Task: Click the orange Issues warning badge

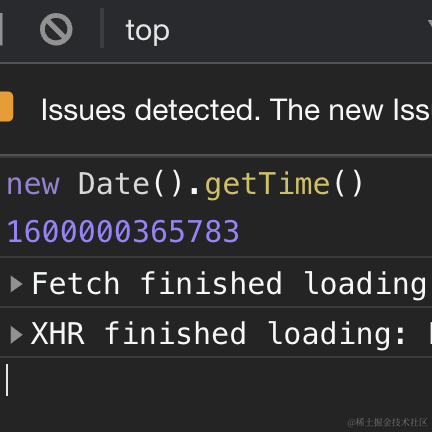Action: 6,107
